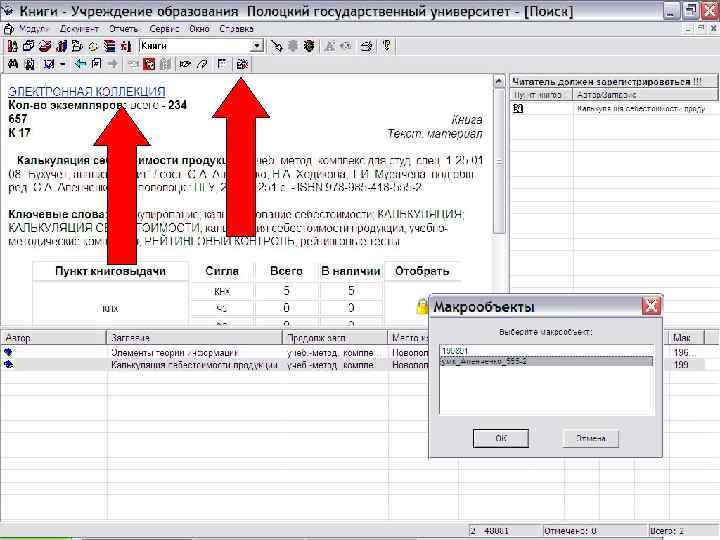
Task: Go back with the blue left arrow icon
Action: [80, 64]
